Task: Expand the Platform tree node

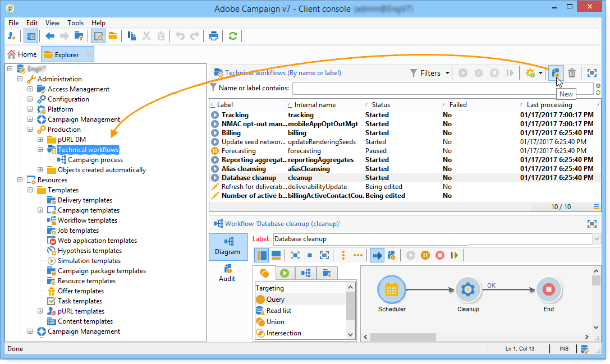Action: pos(30,109)
